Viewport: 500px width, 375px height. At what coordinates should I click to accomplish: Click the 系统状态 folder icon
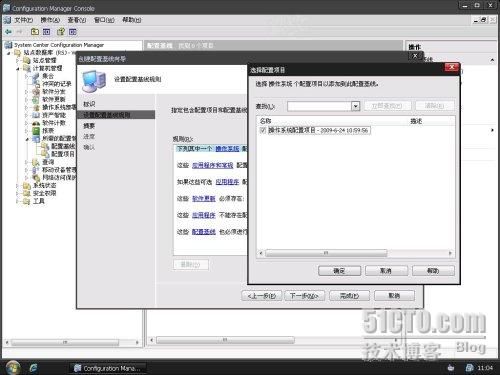pos(27,186)
